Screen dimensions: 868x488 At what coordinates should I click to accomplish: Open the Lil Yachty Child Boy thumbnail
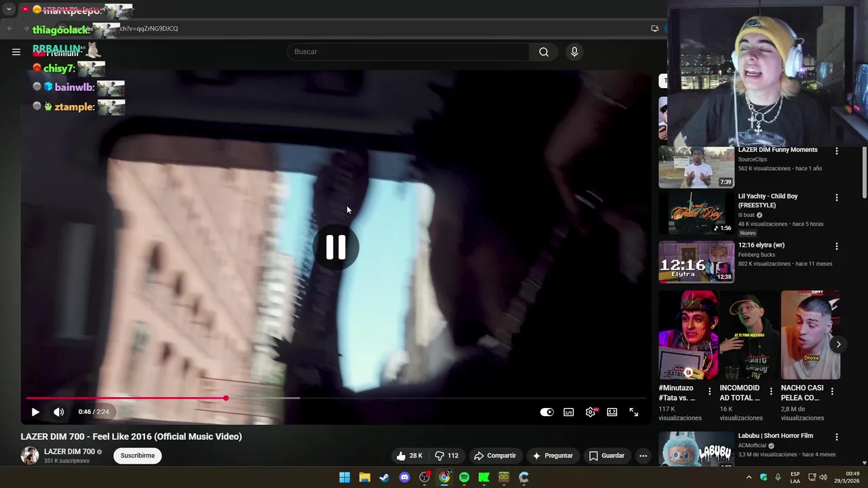pos(696,213)
